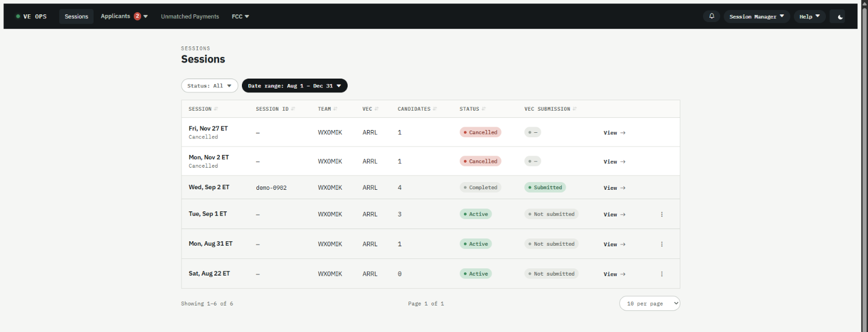This screenshot has width=868, height=332.
Task: Click the Fri, Nov 27 ET session name
Action: (x=208, y=128)
